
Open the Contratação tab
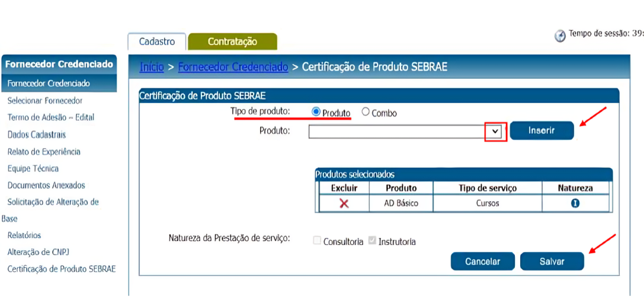coord(232,41)
